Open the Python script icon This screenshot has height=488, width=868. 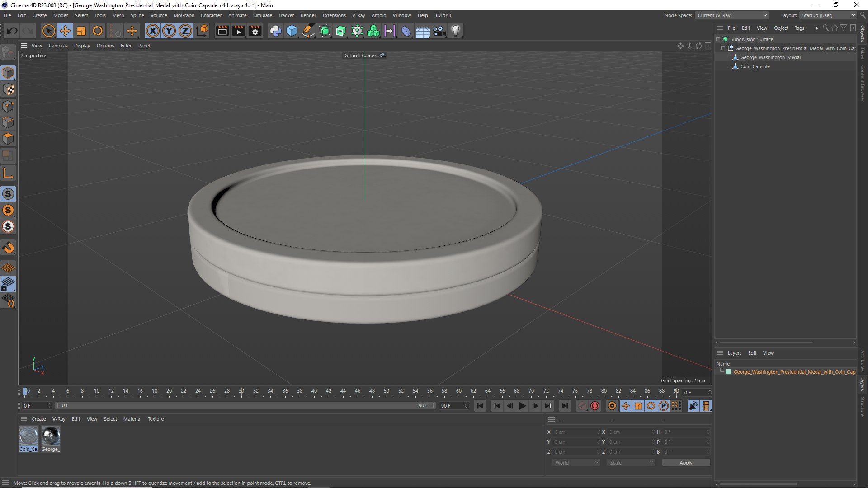[x=275, y=31]
